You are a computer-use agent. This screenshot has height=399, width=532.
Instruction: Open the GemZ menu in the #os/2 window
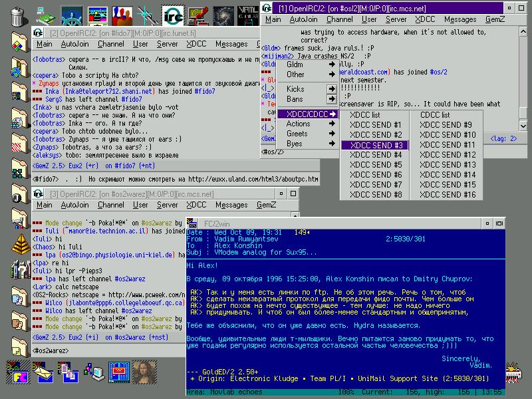tap(495, 19)
